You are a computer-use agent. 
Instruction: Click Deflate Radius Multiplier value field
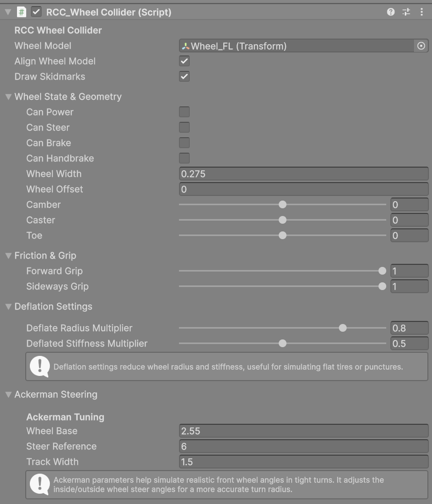pyautogui.click(x=409, y=328)
